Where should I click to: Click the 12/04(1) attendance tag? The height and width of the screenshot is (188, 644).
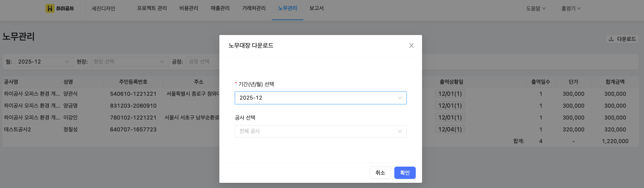coord(450,129)
